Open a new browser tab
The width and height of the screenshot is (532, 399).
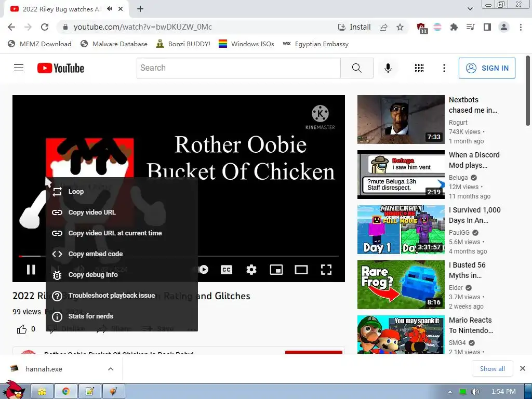pos(140,9)
